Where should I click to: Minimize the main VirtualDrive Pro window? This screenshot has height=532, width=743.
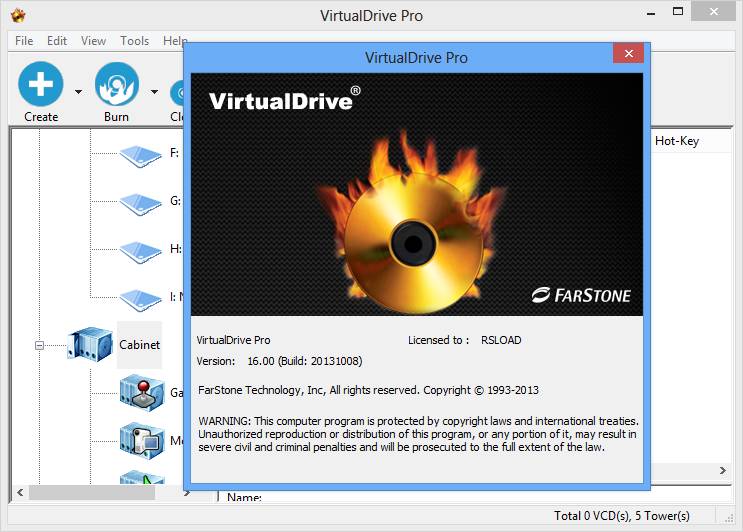click(x=651, y=13)
